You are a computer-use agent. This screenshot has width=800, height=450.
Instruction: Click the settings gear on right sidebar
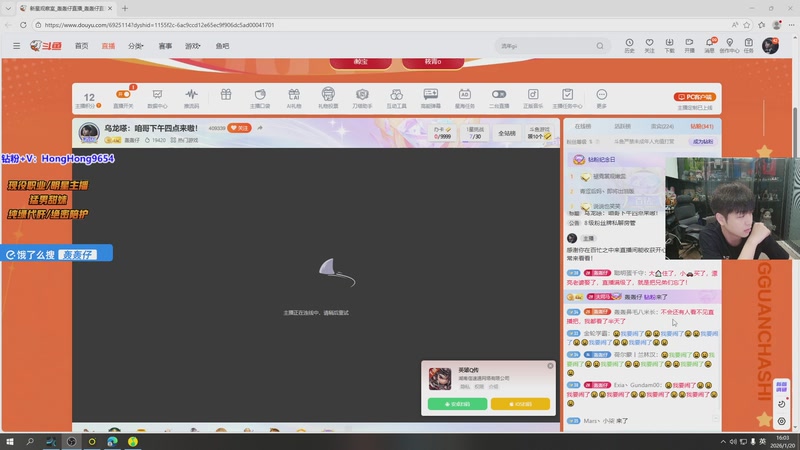[x=781, y=421]
